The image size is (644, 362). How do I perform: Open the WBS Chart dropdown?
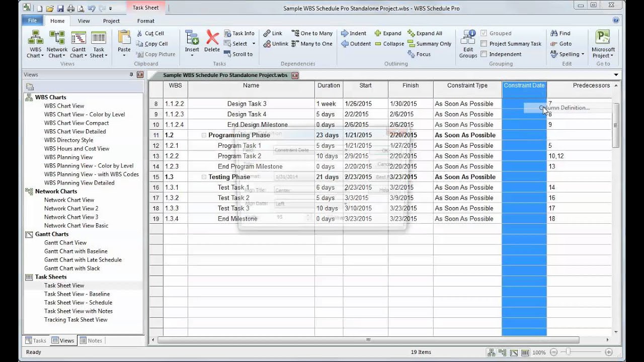pos(36,53)
